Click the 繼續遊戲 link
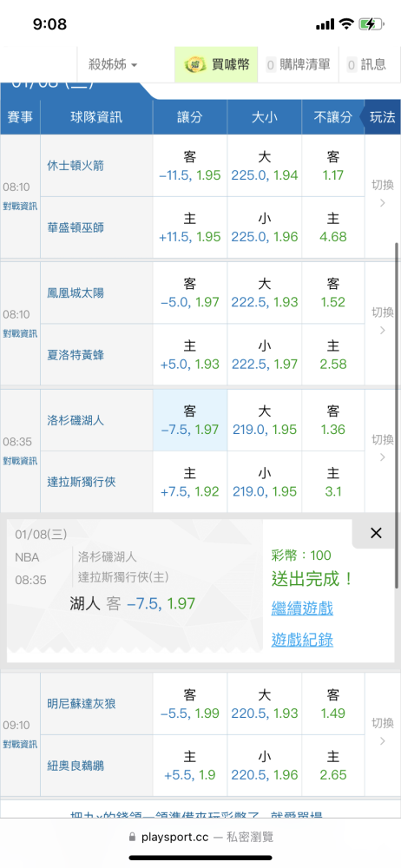This screenshot has height=868, width=401. [x=302, y=608]
